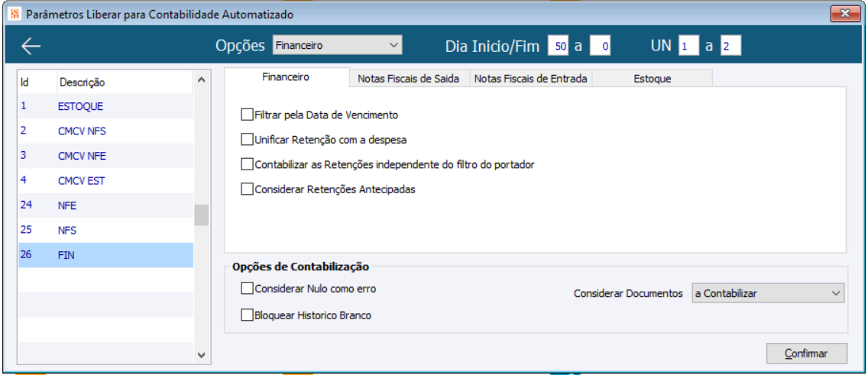The height and width of the screenshot is (375, 868).
Task: Select the Estoque tab
Action: pos(652,79)
